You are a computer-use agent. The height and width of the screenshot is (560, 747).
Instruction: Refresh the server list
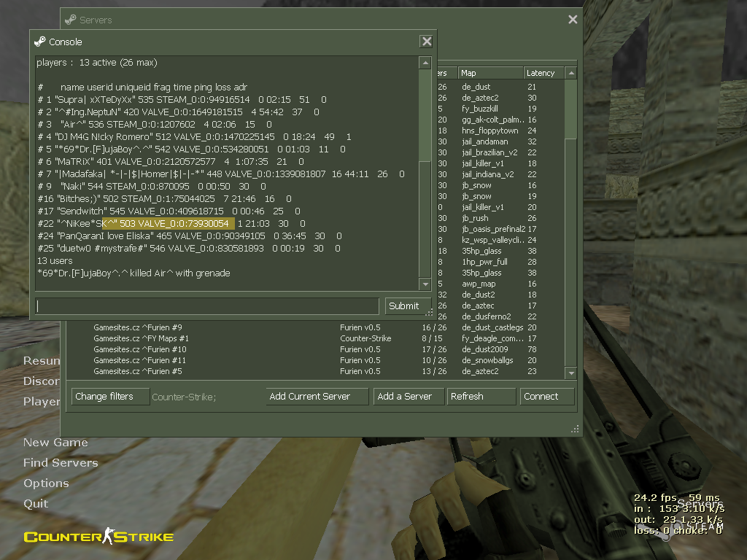[x=481, y=397]
